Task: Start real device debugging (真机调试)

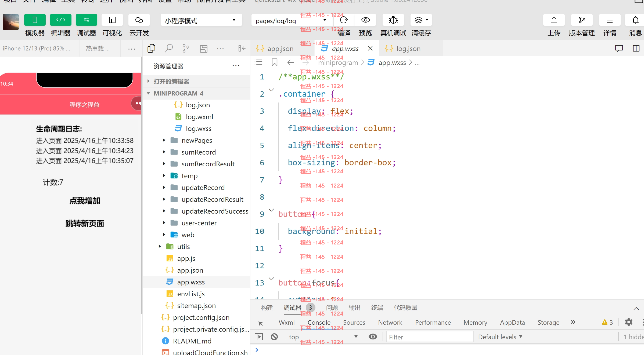Action: 393,20
